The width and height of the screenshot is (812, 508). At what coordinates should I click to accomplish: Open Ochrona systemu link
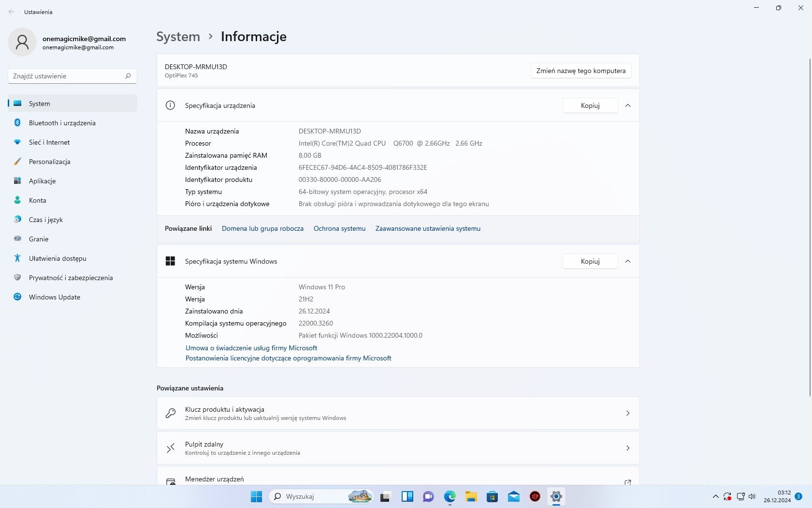pyautogui.click(x=339, y=228)
